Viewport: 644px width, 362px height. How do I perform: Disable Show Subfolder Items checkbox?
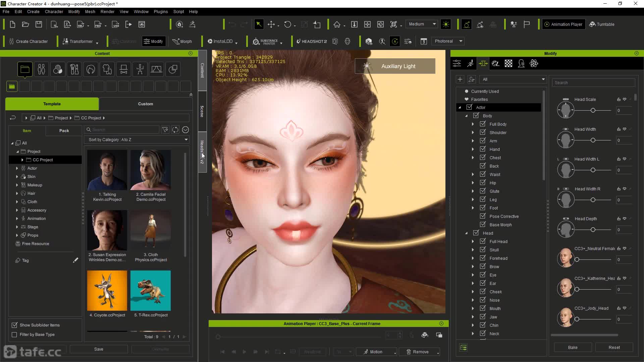point(14,325)
